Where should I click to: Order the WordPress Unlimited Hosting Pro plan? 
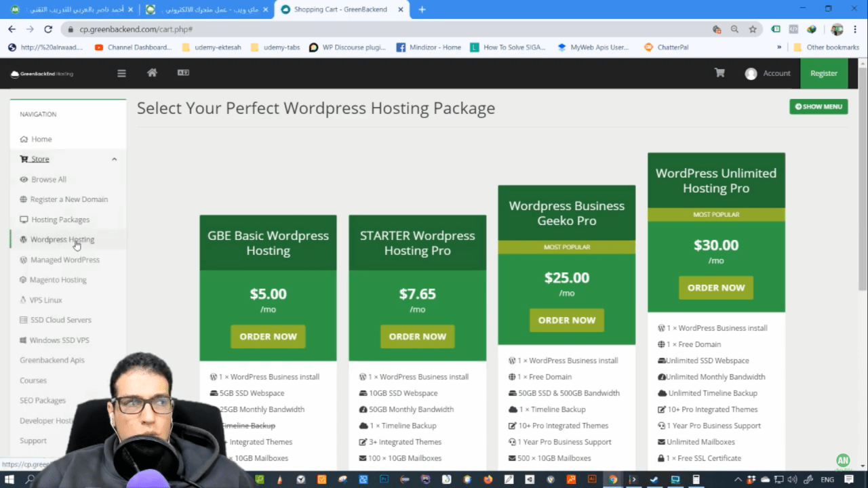click(716, 287)
